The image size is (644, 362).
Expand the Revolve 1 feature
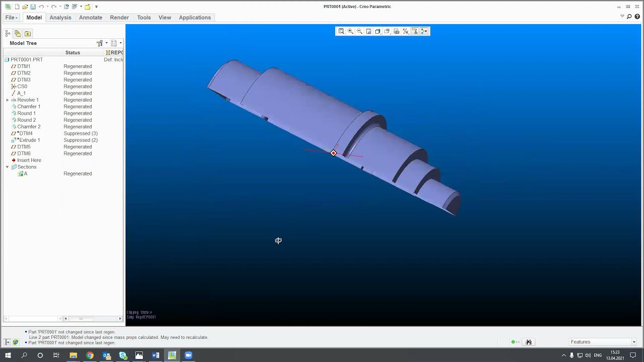[x=8, y=100]
